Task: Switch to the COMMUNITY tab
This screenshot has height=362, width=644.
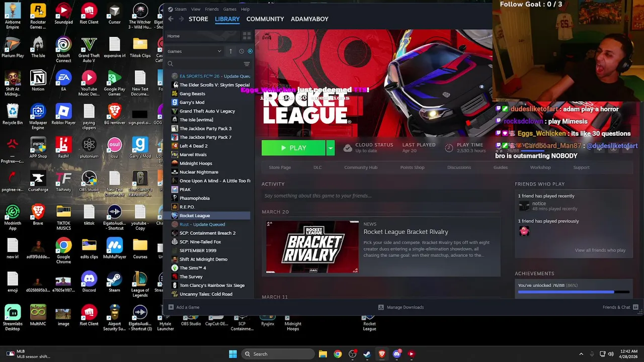Action: [265, 19]
